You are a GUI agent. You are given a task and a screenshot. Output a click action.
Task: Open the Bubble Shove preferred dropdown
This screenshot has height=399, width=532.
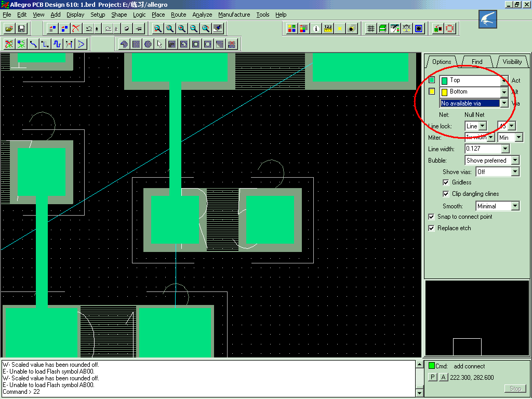(x=515, y=161)
